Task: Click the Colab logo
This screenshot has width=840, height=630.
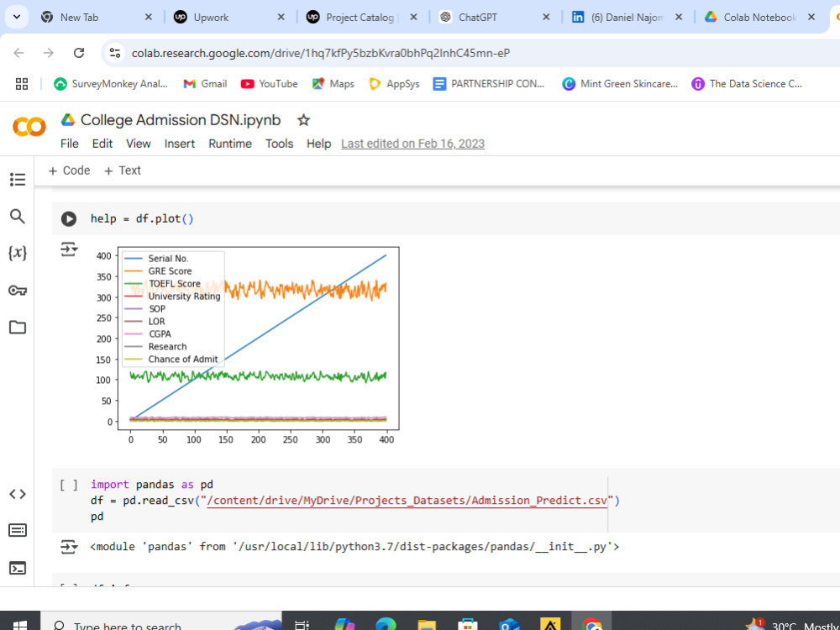Action: point(29,128)
